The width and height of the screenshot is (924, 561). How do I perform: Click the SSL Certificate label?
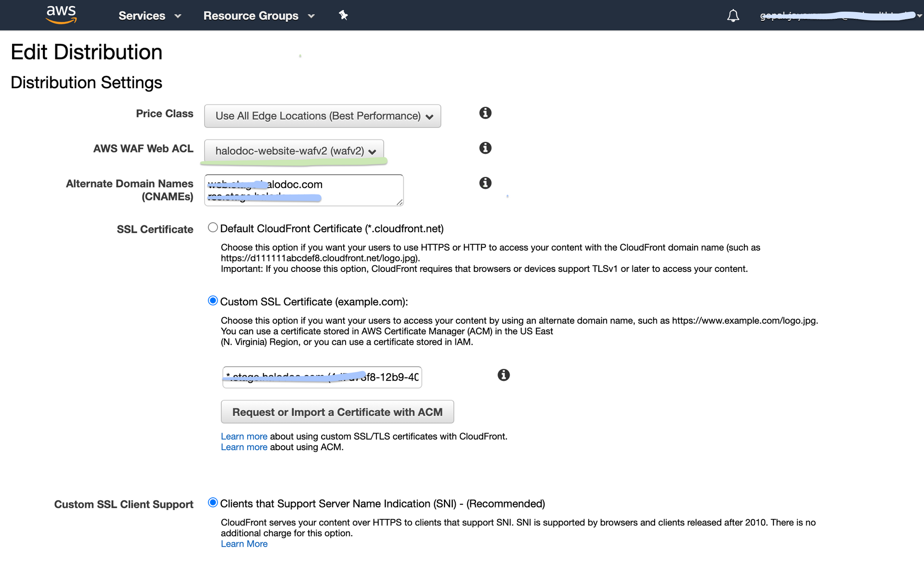(155, 229)
